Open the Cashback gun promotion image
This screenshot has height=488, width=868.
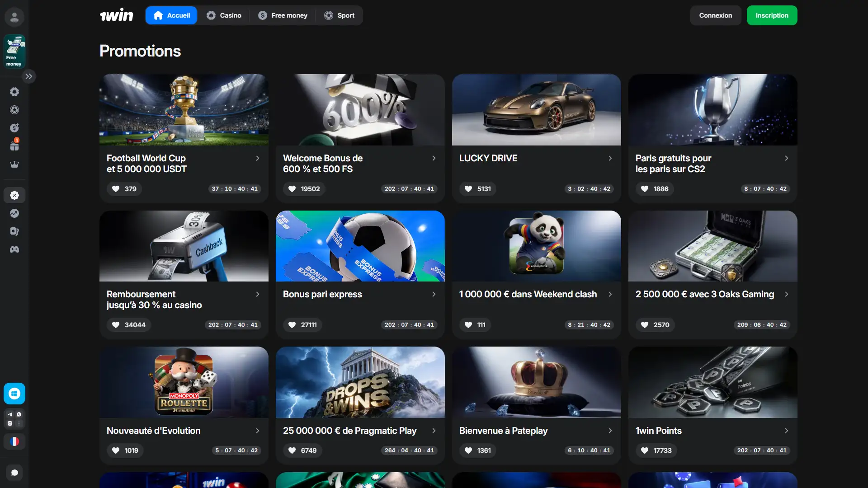(184, 246)
